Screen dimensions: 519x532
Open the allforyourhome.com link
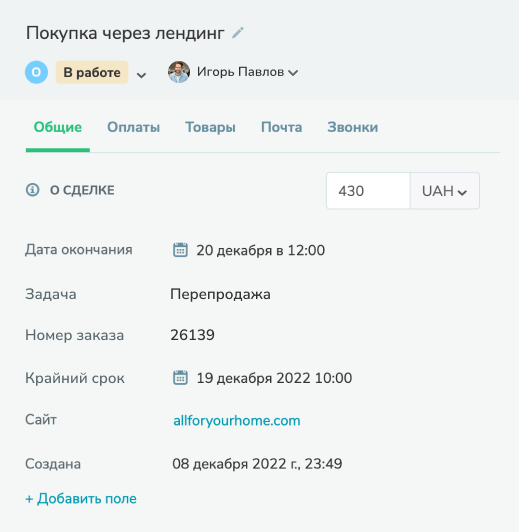[237, 421]
